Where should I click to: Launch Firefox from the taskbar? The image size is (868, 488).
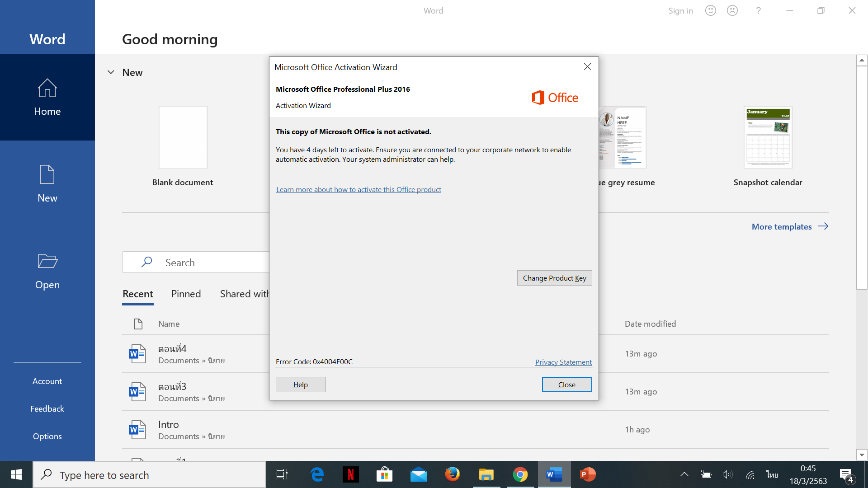[453, 474]
